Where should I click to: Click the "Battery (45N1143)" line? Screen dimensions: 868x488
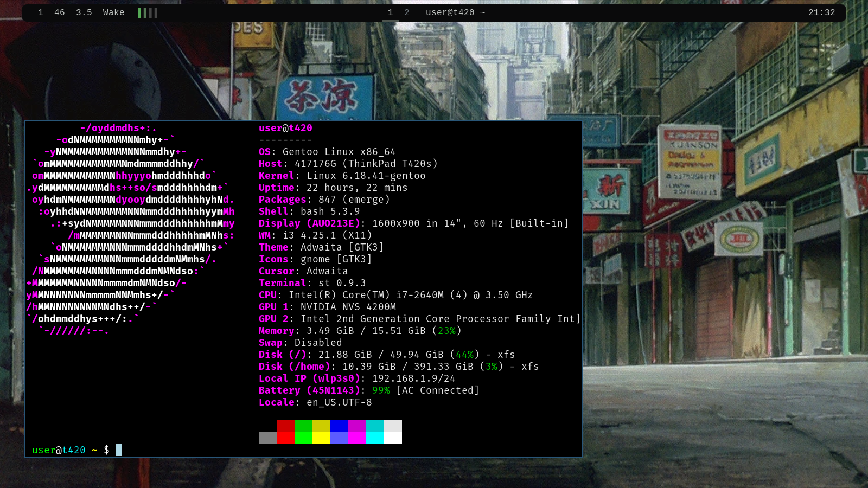[369, 390]
